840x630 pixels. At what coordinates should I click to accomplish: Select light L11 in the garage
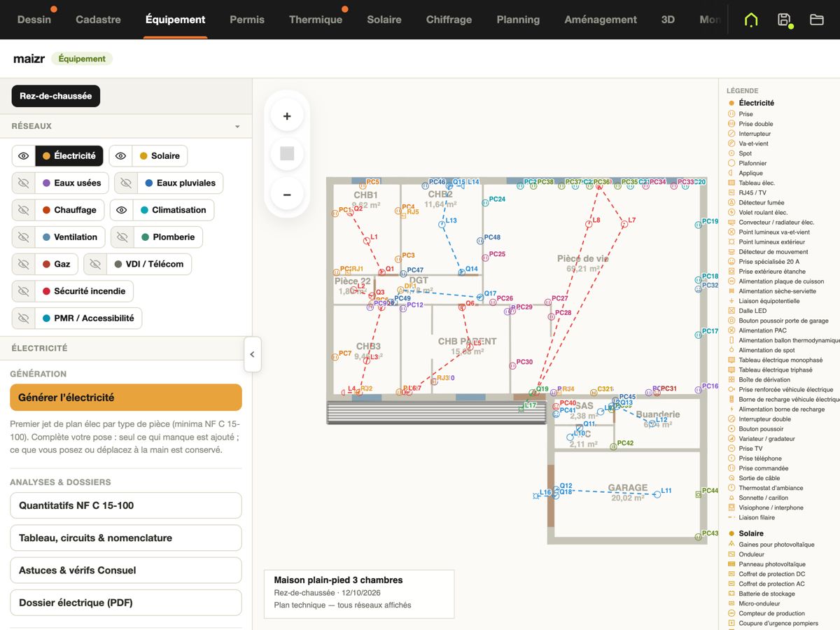pos(657,493)
